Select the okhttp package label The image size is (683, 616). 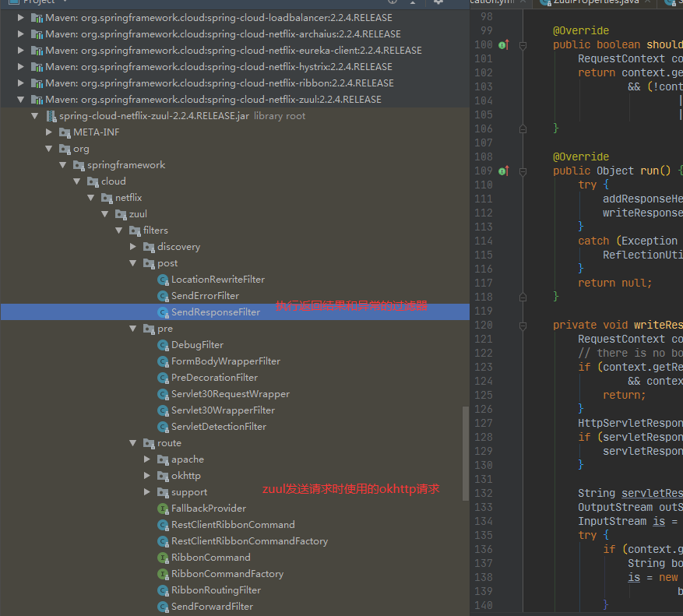click(186, 476)
